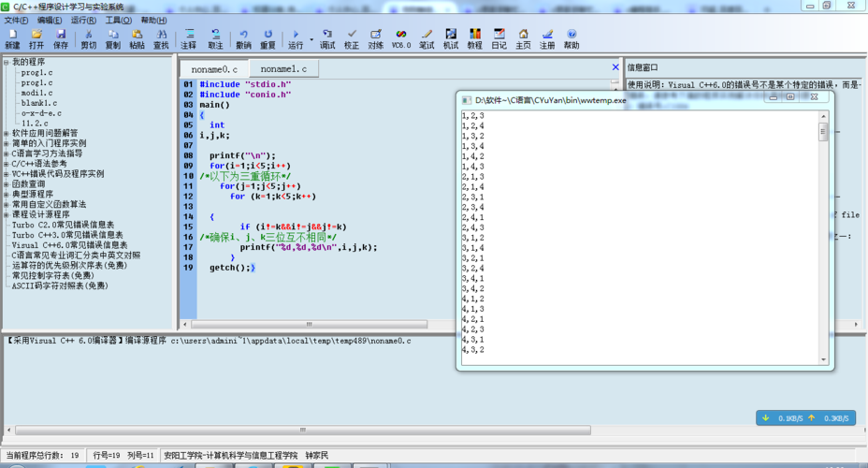Image resolution: width=868 pixels, height=468 pixels.
Task: Collapse the 我的程序 tree node
Action: [7, 62]
